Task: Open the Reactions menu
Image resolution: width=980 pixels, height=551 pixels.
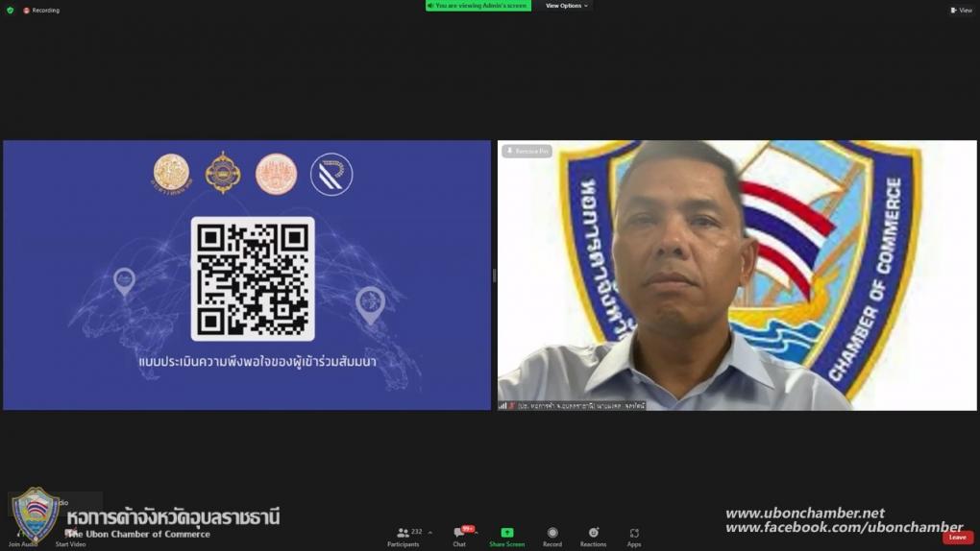Action: [x=593, y=537]
